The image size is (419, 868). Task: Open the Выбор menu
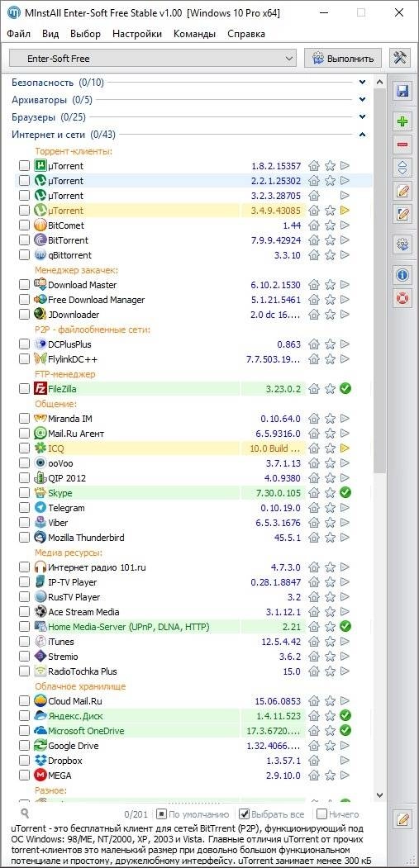pyautogui.click(x=85, y=34)
